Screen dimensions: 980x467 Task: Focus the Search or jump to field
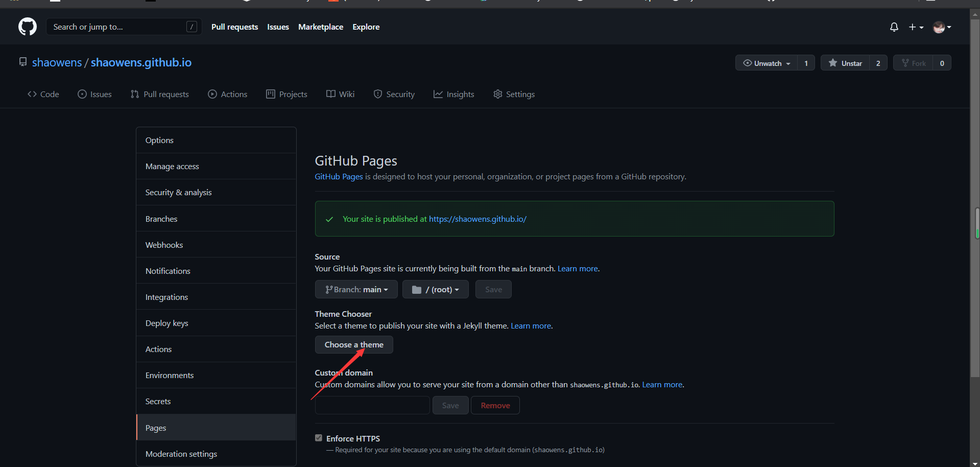point(124,27)
